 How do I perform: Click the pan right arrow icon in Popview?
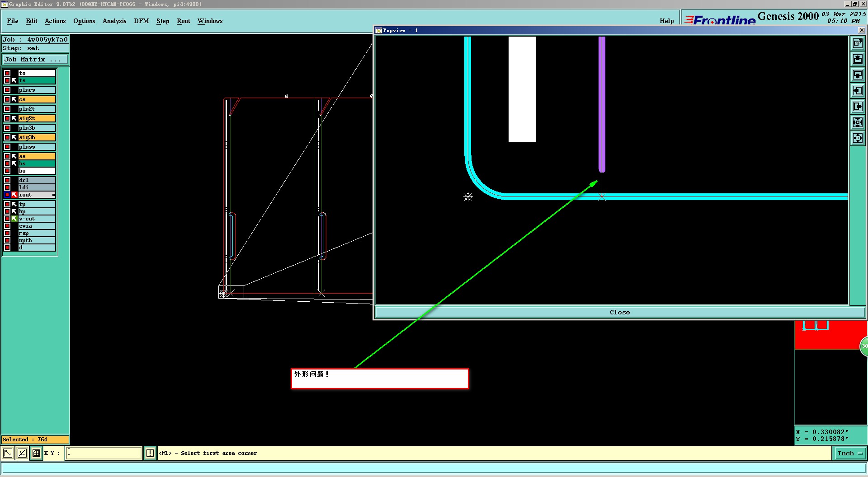click(x=858, y=107)
